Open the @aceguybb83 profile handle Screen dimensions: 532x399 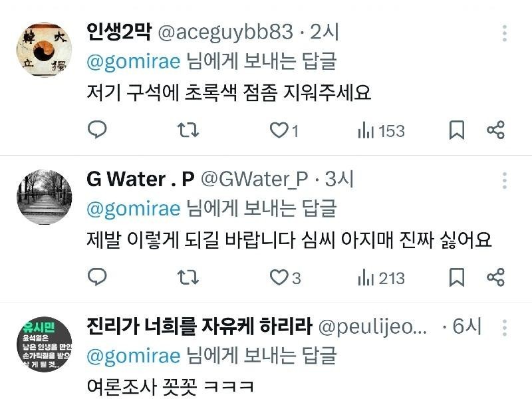(225, 31)
